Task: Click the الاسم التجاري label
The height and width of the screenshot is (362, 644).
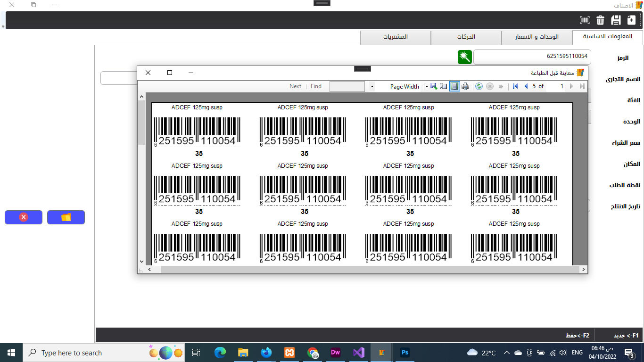Action: click(623, 79)
